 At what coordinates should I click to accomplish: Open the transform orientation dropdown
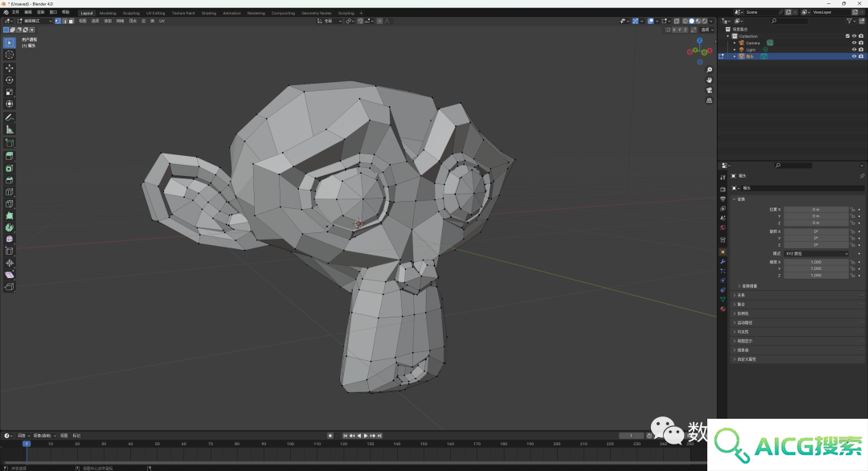point(329,21)
